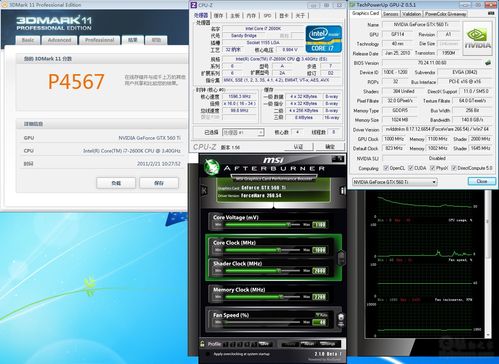
Task: Click the GPU-Z title bar icon
Action: click(x=352, y=5)
